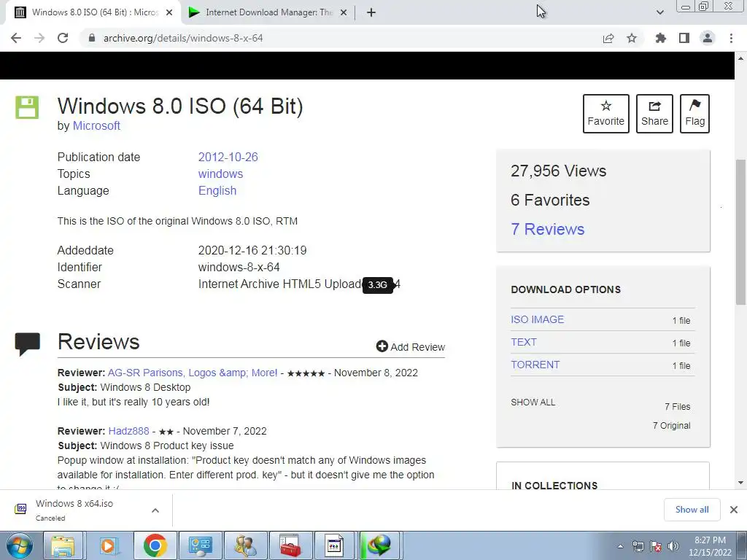Image resolution: width=747 pixels, height=560 pixels.
Task: Click the taskbar clock 8:27 PM
Action: point(710,546)
